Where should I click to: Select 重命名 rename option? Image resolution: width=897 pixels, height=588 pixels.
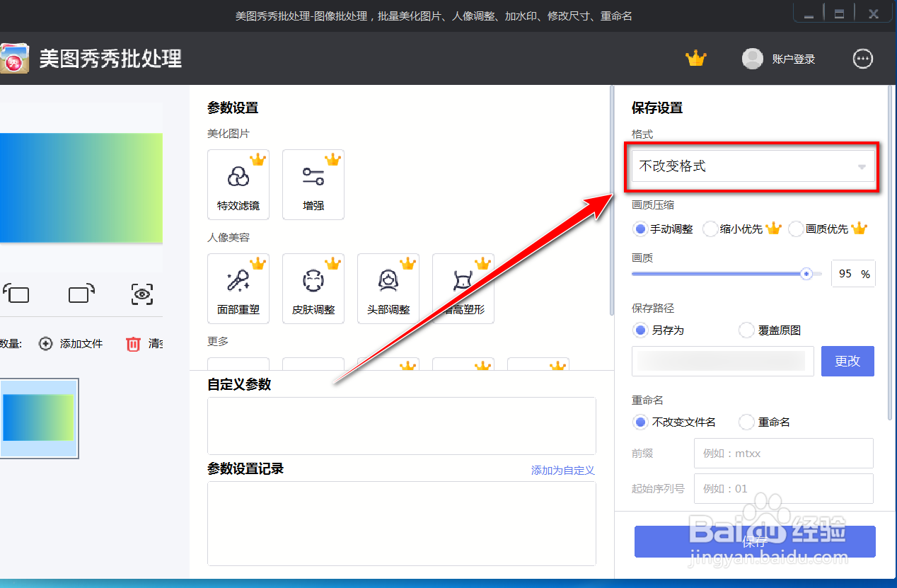(x=765, y=422)
